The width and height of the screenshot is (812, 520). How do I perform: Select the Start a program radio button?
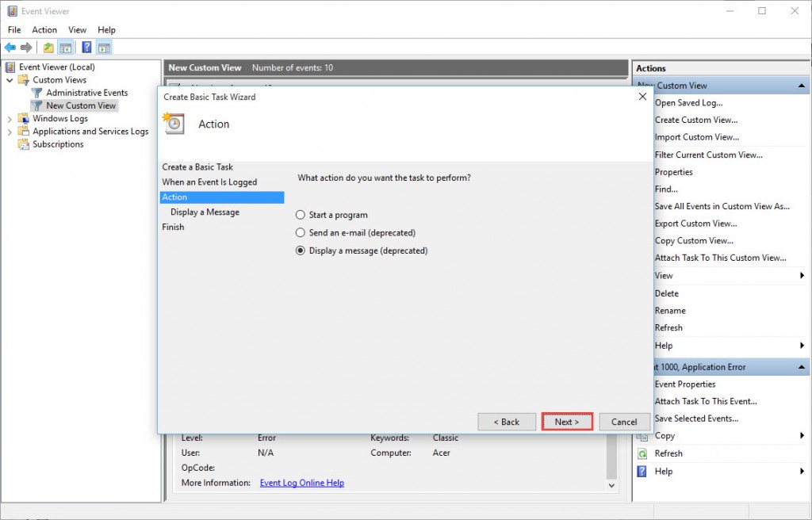(301, 214)
